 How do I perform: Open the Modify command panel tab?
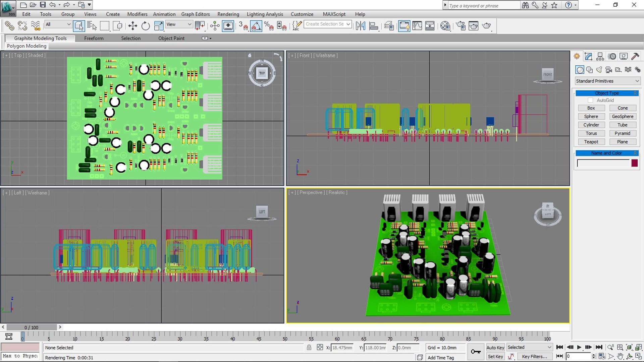(x=588, y=56)
